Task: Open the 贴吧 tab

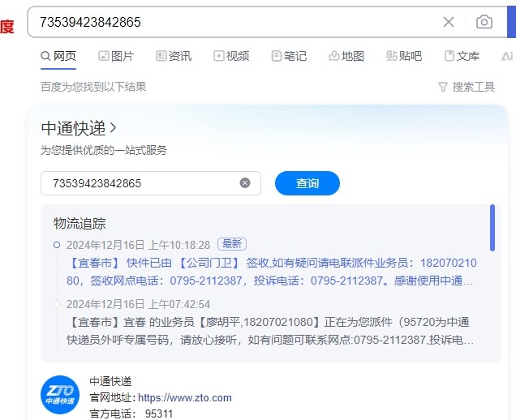Action: tap(404, 56)
